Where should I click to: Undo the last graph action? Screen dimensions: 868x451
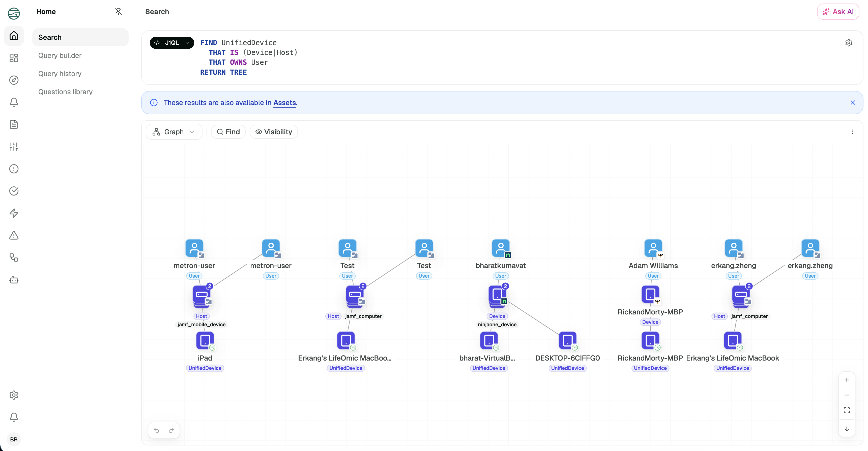156,430
